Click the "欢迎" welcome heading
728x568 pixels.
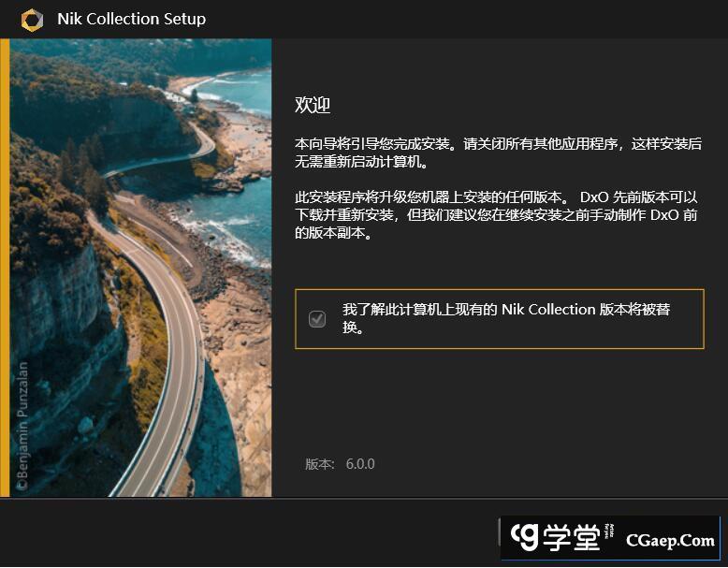(x=313, y=105)
